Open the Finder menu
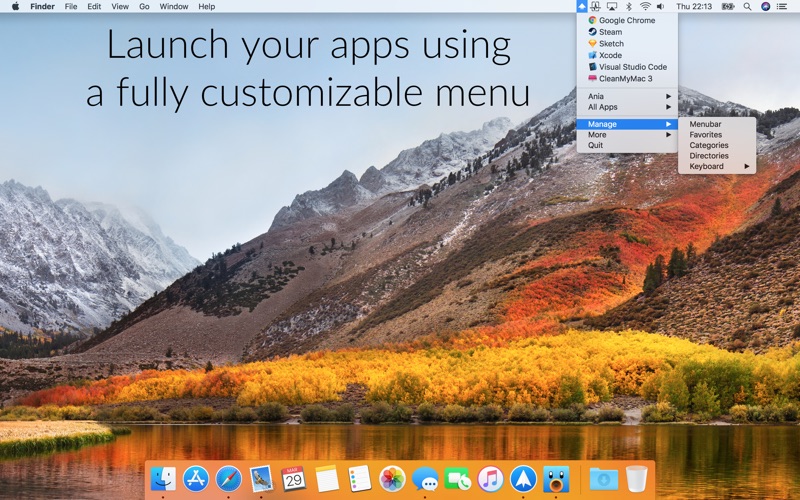The image size is (800, 500). coord(42,6)
